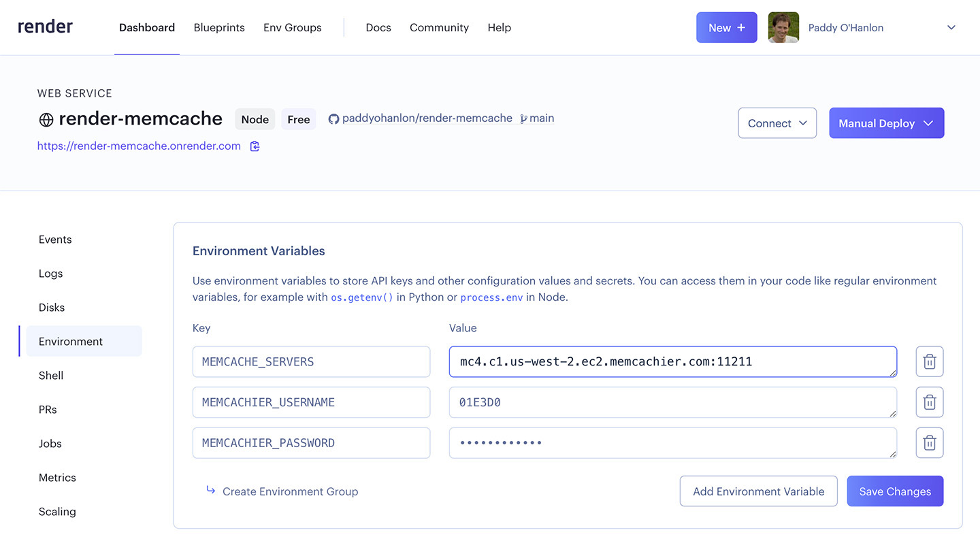Delete the MEMCACHIER_USERNAME variable
Viewport: 980px width, 539px height.
tap(930, 402)
